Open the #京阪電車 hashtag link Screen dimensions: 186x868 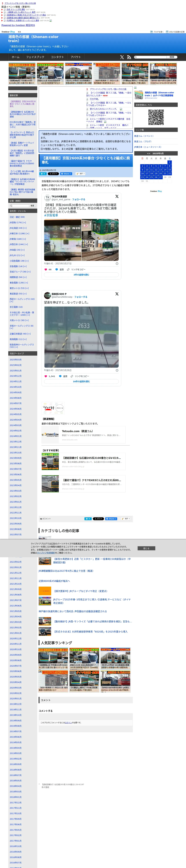coord(51,215)
